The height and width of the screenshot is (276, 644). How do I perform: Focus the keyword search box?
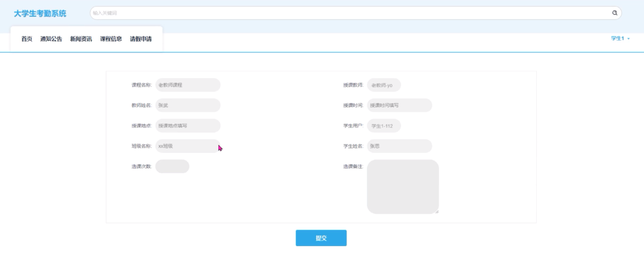coord(350,13)
